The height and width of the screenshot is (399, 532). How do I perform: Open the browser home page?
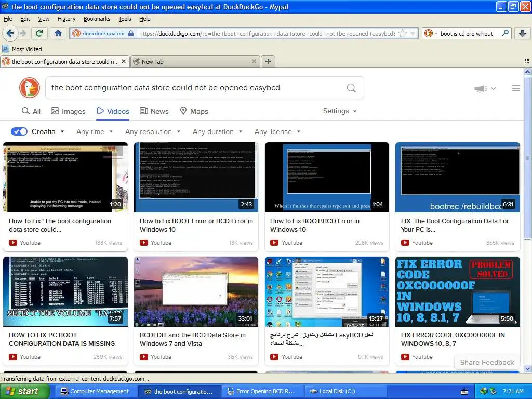(58, 33)
